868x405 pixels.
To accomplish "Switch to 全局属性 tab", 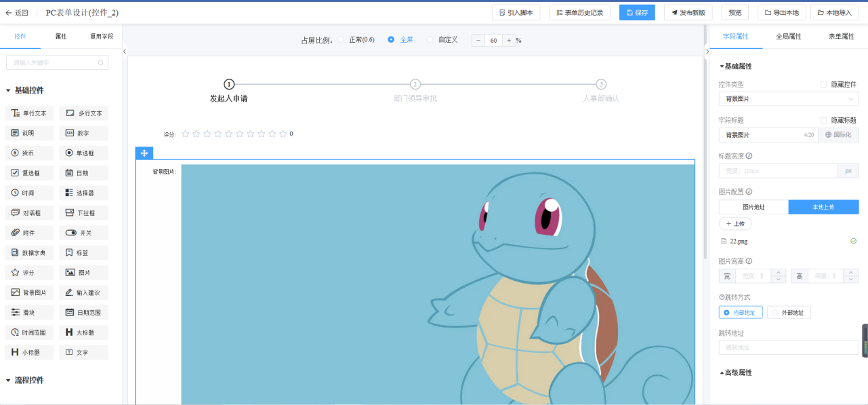I will click(x=789, y=37).
